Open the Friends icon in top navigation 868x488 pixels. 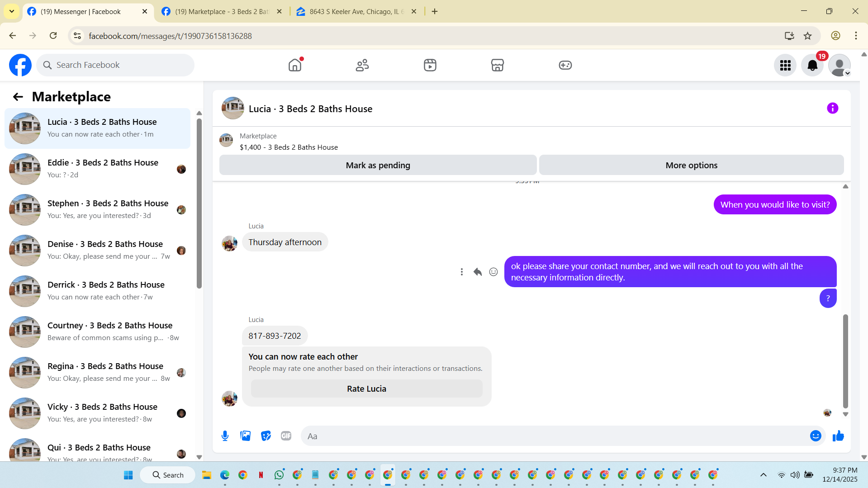pos(362,65)
